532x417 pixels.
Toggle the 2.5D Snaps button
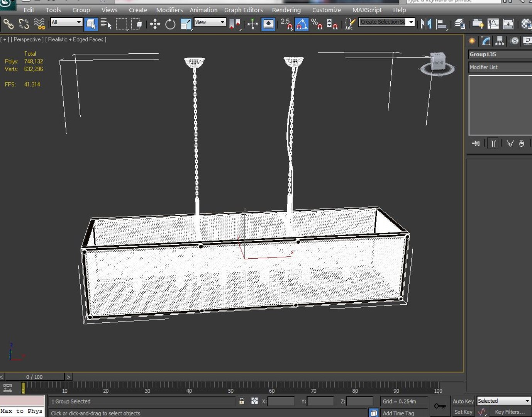click(x=286, y=24)
